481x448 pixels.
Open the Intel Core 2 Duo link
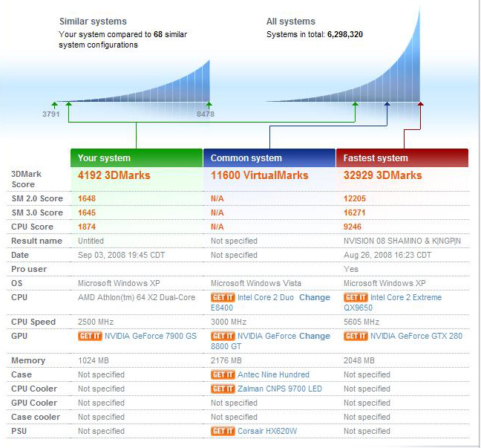[x=266, y=297]
